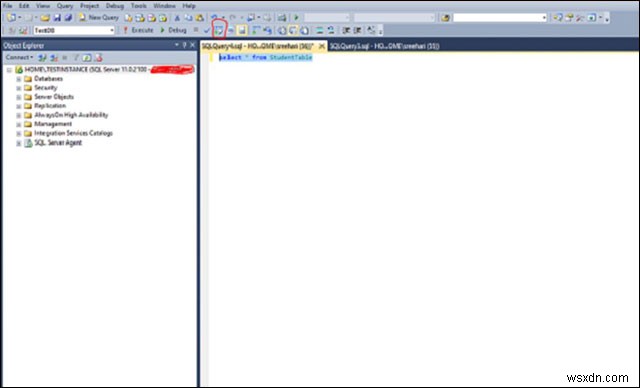Viewport: 640px width, 388px height.
Task: Expand the Databases folder
Action: pos(18,79)
